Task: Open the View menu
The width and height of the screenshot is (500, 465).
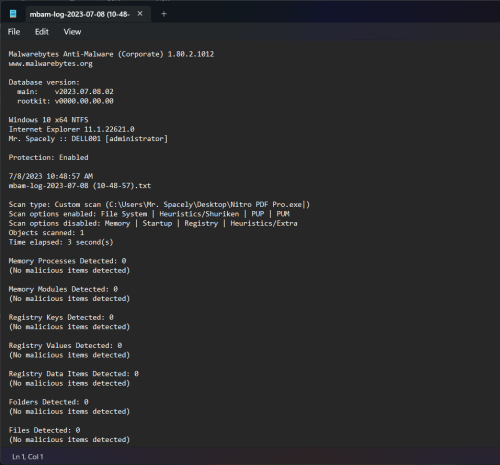Action: click(72, 32)
